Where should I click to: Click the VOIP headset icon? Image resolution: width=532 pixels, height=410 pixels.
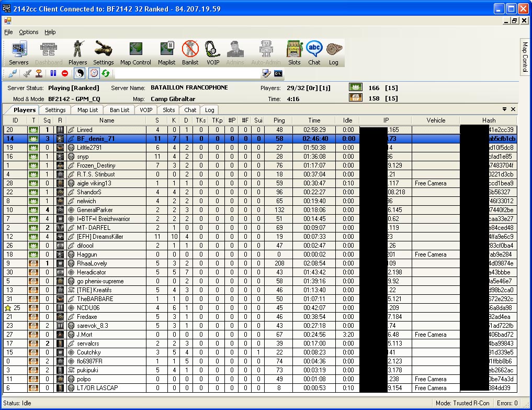click(213, 53)
